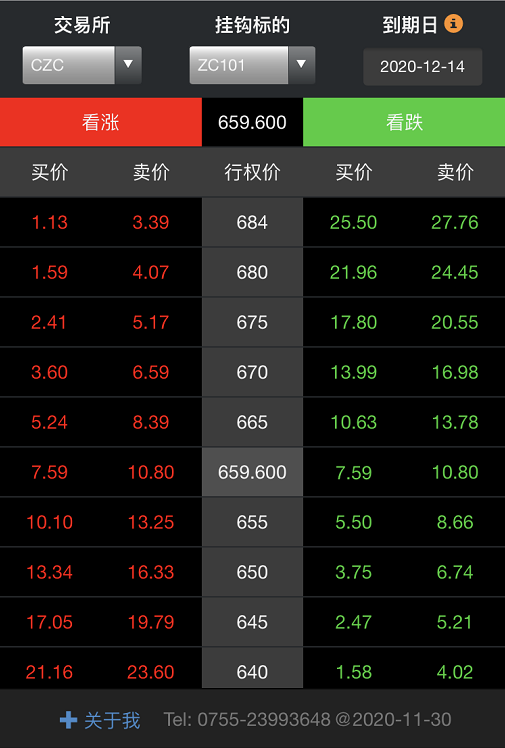Select the CZC exchange combo box
This screenshot has width=505, height=748.
click(82, 65)
